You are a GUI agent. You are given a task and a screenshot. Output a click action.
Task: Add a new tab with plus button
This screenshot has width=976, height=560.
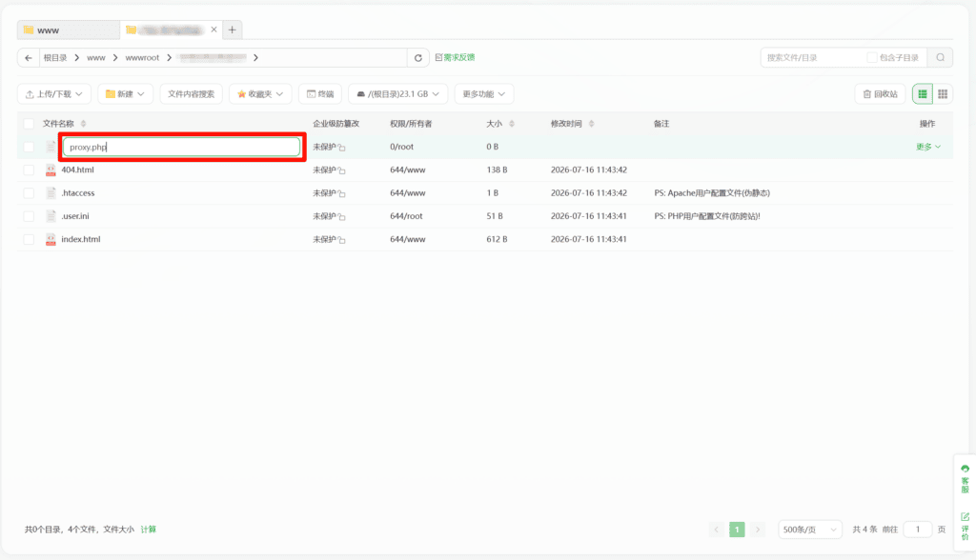[x=233, y=30]
